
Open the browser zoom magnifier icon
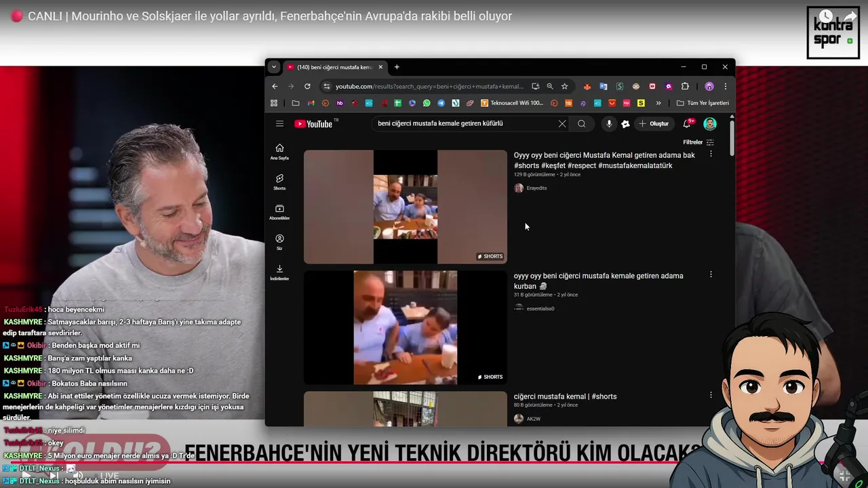550,86
